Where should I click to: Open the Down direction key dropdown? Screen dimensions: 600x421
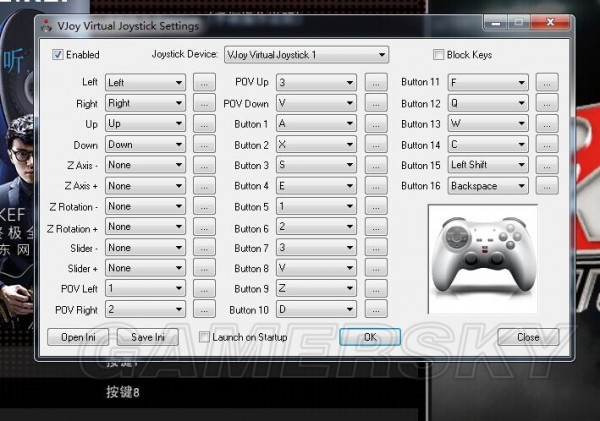pos(145,144)
